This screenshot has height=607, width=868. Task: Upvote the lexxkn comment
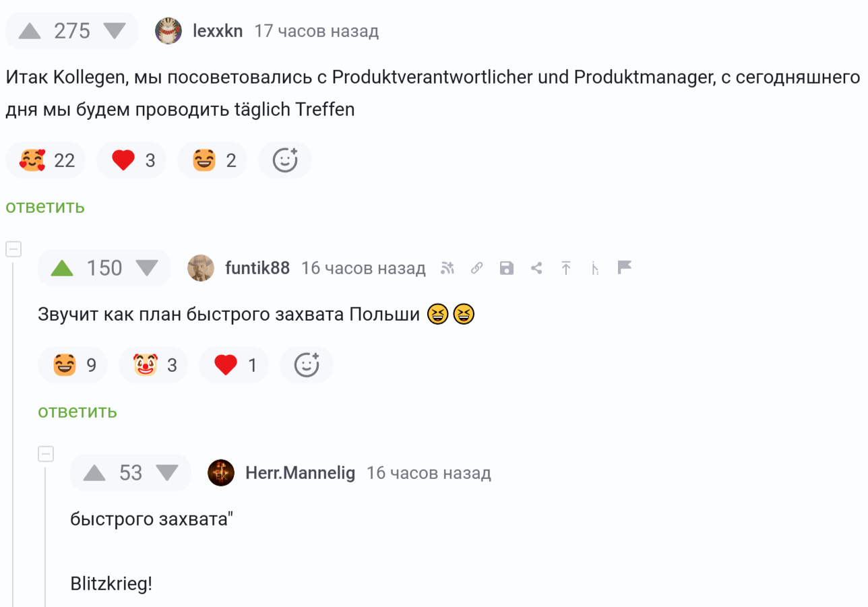pyautogui.click(x=30, y=31)
